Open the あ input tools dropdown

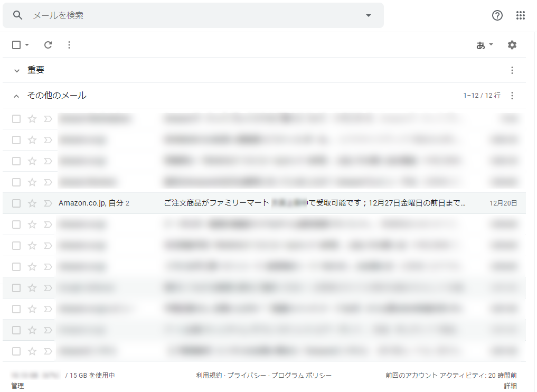pos(485,45)
